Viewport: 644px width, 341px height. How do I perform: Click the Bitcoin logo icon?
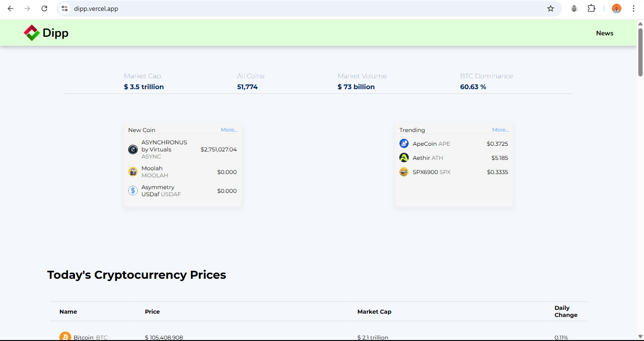65,337
